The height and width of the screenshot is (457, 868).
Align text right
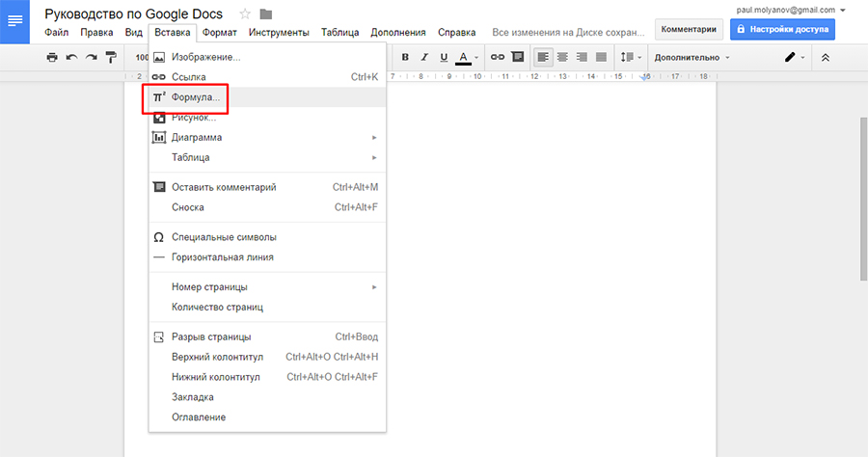pyautogui.click(x=582, y=57)
